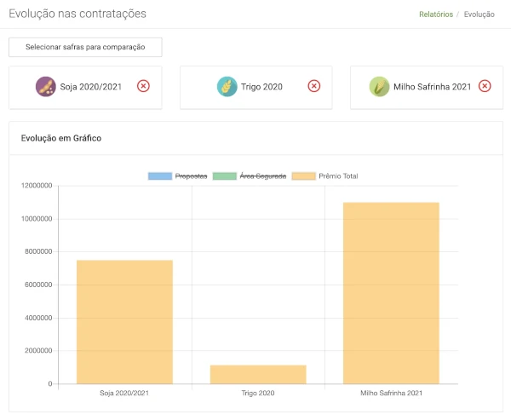Click the green Área Segurada legend swatch
Viewport: 511px width, 420px height.
tap(225, 176)
